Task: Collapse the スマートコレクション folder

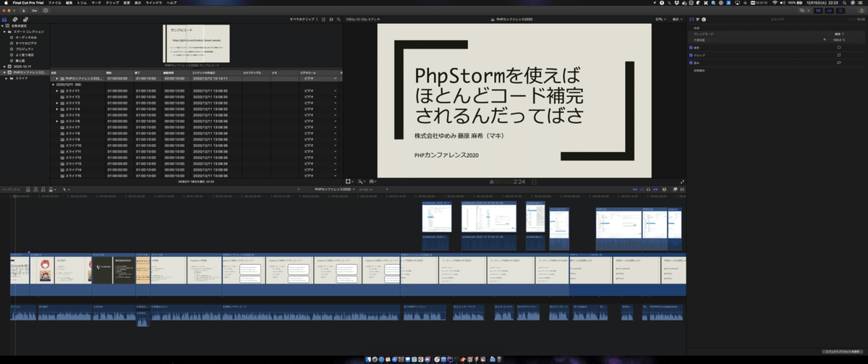Action: 4,32
